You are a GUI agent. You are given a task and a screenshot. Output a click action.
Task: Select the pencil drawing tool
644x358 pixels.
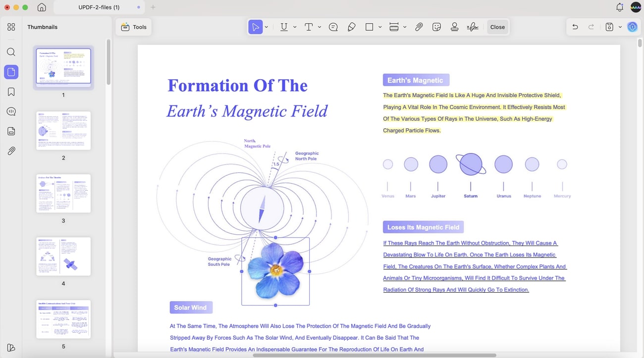click(352, 27)
